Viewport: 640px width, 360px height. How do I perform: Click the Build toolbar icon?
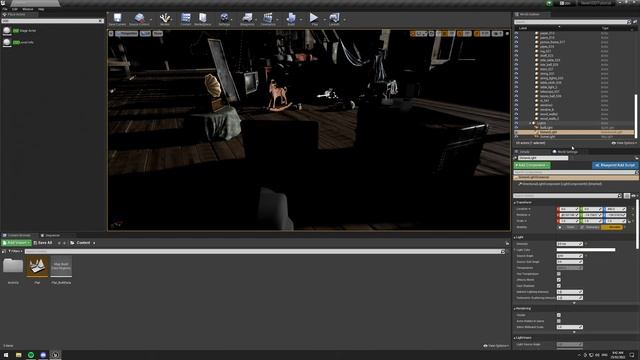[291, 18]
